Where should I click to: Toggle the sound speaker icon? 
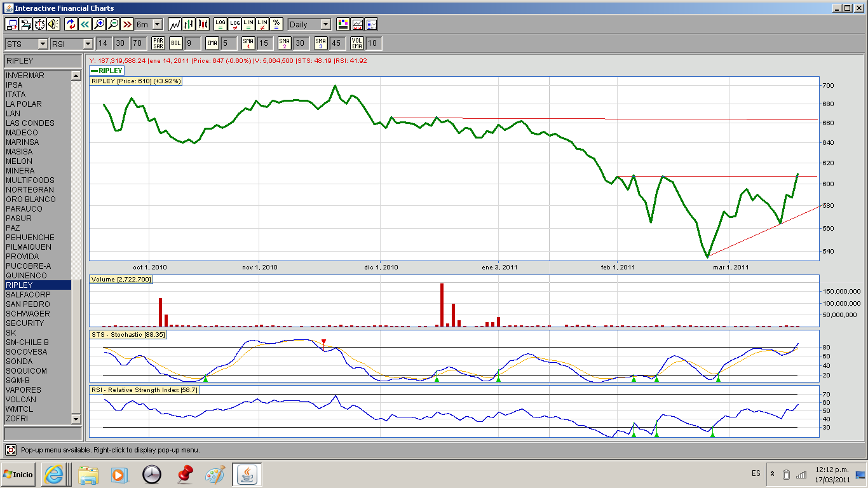[53, 24]
